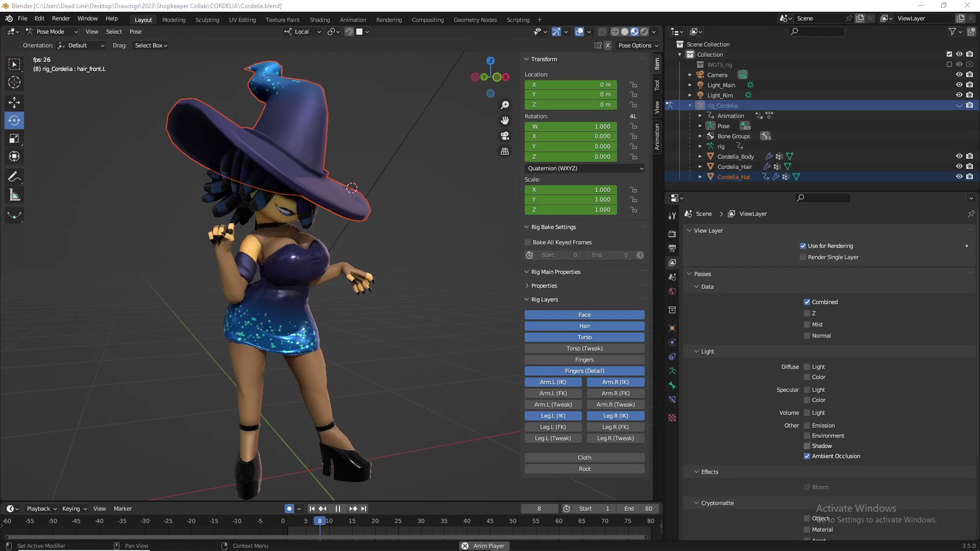Switch to the Sculpting workspace tab
The image size is (980, 551).
207,20
